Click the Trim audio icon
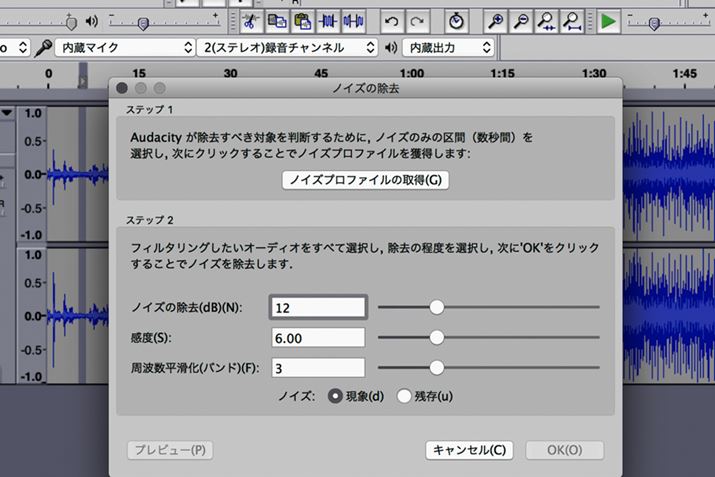The height and width of the screenshot is (477, 715). coord(328,20)
